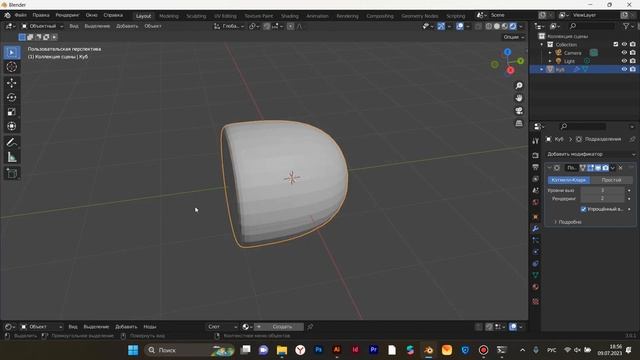
Task: Expand the Подробно section in modifier
Action: tap(567, 222)
